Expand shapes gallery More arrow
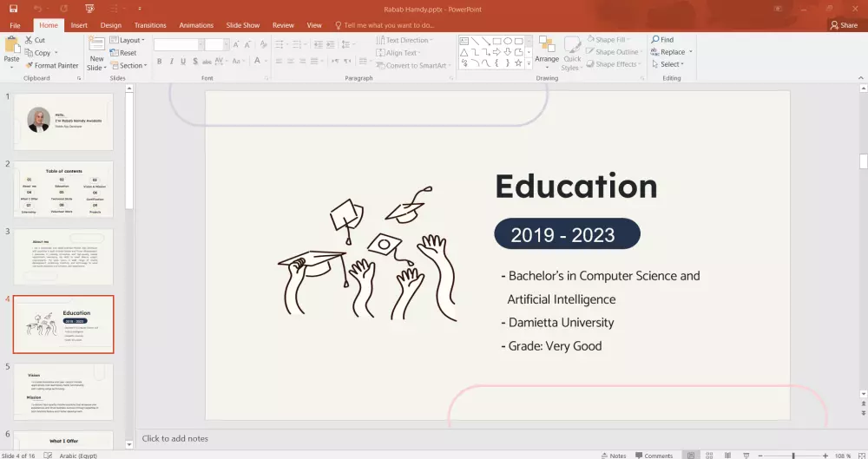The image size is (868, 459). coord(529,63)
